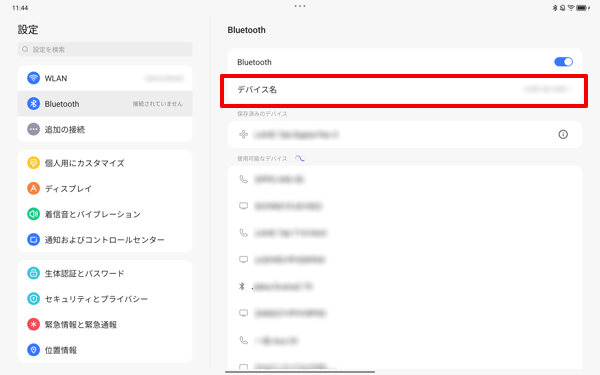Click the Bluetooth status bar icon
Viewport: 600px width, 375px height.
[x=555, y=8]
